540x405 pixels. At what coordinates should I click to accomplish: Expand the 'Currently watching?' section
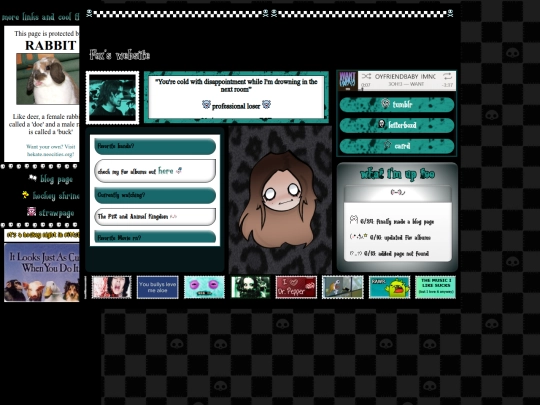click(155, 195)
